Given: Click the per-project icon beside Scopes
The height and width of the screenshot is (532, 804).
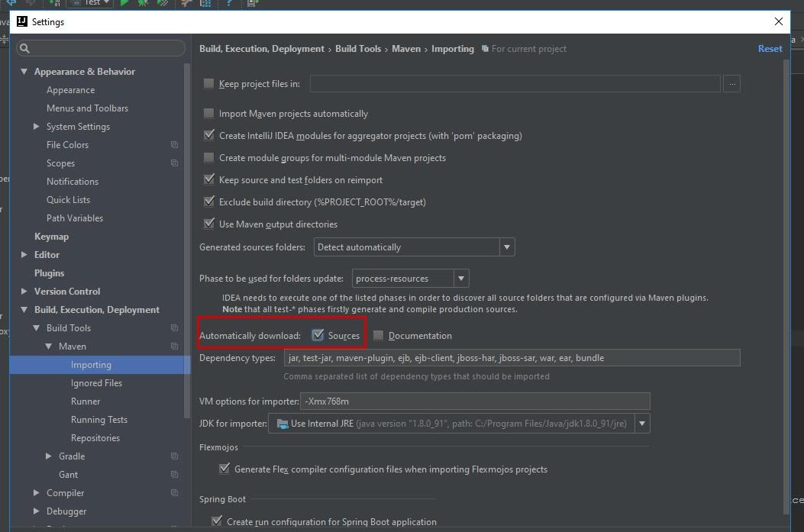Looking at the screenshot, I should [x=174, y=163].
